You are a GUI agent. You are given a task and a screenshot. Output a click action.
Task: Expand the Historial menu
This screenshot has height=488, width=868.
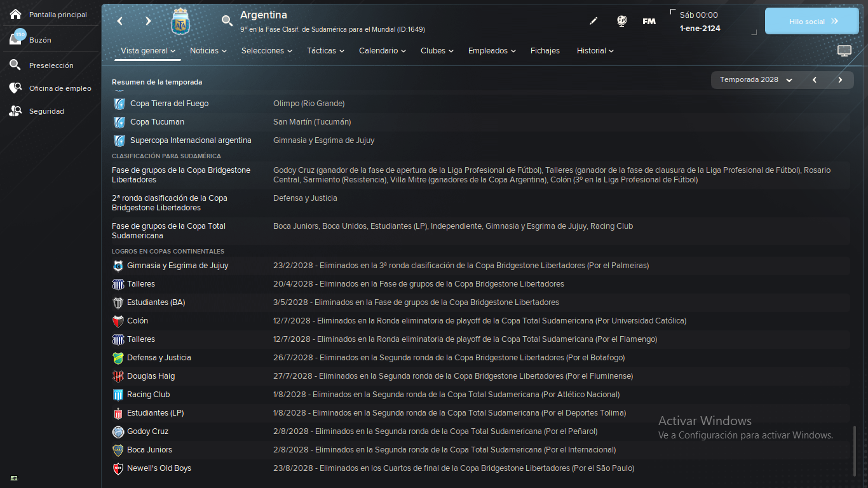pos(595,51)
